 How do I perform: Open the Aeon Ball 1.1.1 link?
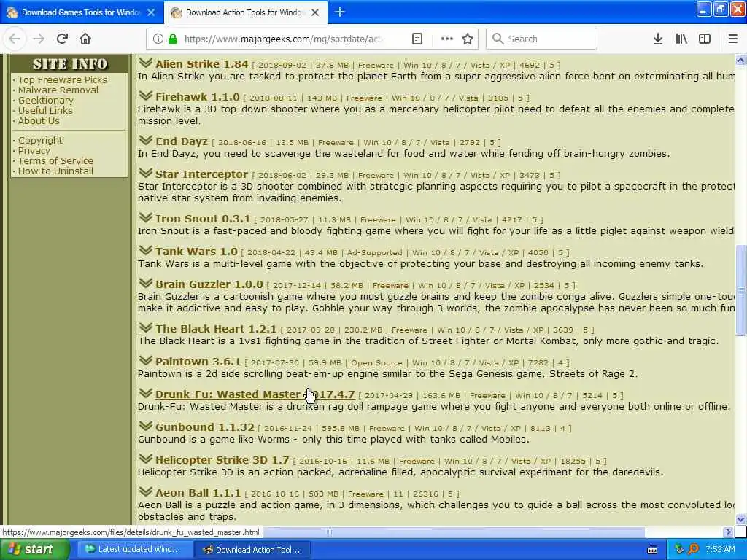[x=198, y=493]
